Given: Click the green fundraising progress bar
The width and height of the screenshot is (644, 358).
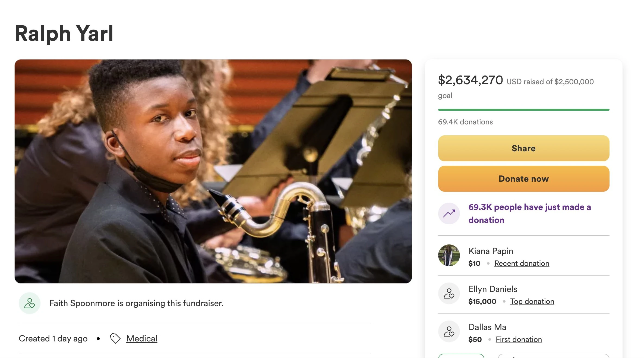Looking at the screenshot, I should 523,110.
